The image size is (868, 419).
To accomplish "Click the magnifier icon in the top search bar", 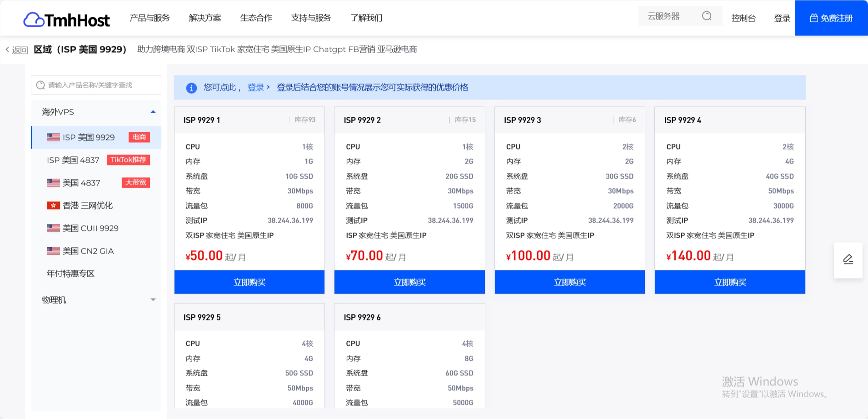I will pos(707,15).
